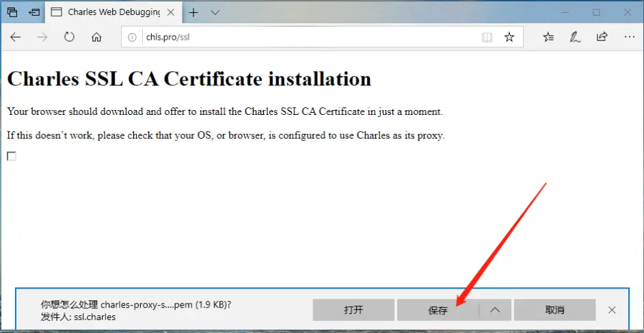Screen dimensions: 644x333
Task: Close the Charles Web Debugging tab
Action: (171, 12)
